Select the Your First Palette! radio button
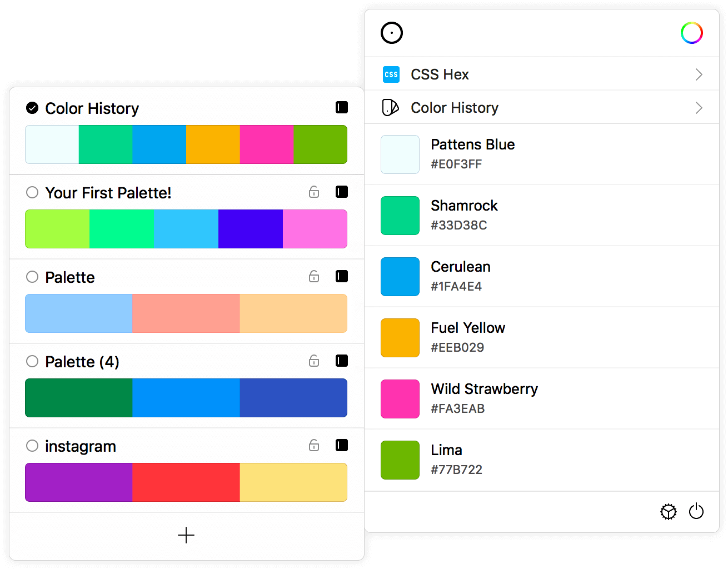728x569 pixels. pyautogui.click(x=32, y=192)
